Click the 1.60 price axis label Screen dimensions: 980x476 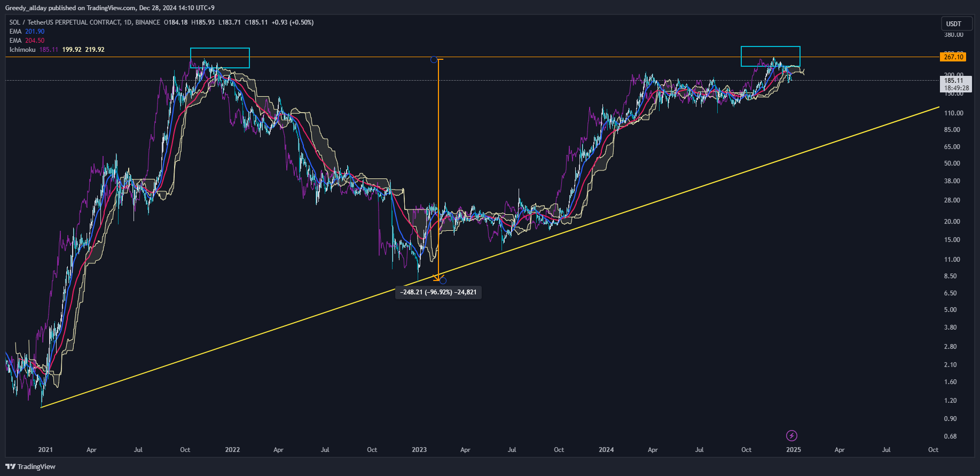click(x=951, y=382)
